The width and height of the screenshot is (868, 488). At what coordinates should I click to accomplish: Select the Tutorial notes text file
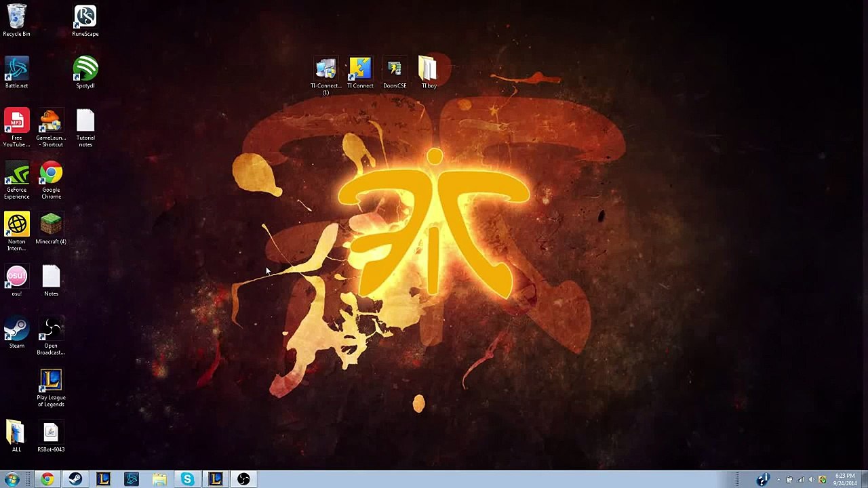click(85, 128)
